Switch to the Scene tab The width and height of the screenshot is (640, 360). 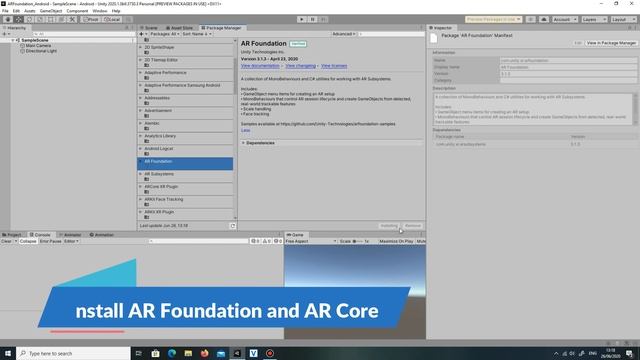pyautogui.click(x=149, y=28)
